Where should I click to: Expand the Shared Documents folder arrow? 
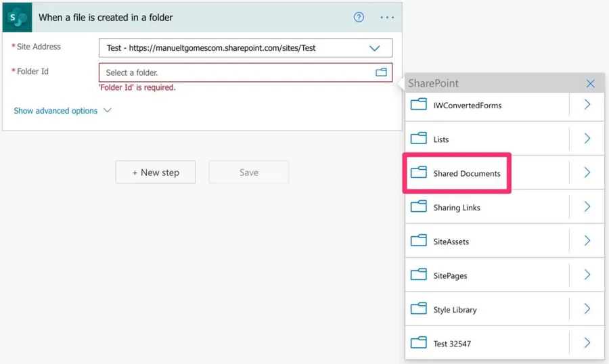click(587, 173)
